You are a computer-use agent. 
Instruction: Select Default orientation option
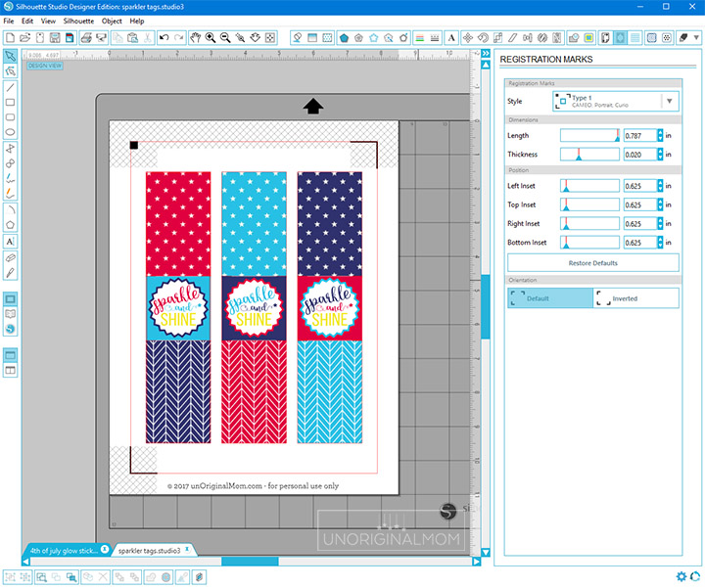click(550, 298)
